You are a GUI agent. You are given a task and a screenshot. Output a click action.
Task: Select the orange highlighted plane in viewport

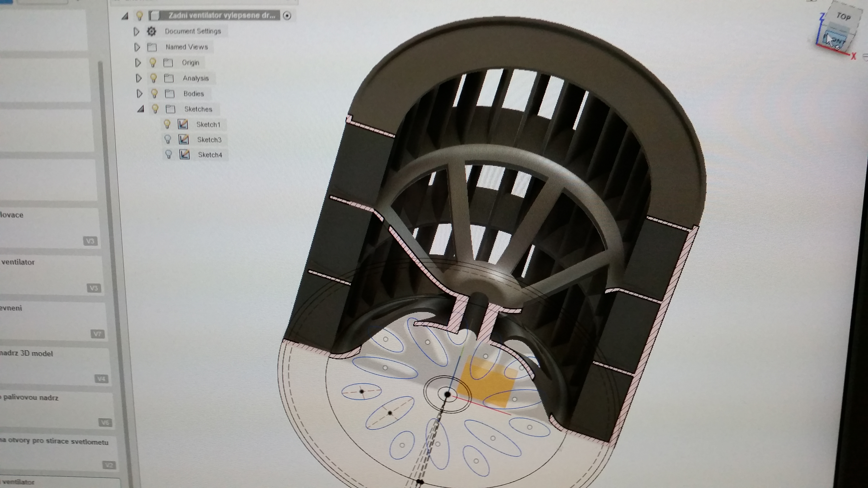488,382
